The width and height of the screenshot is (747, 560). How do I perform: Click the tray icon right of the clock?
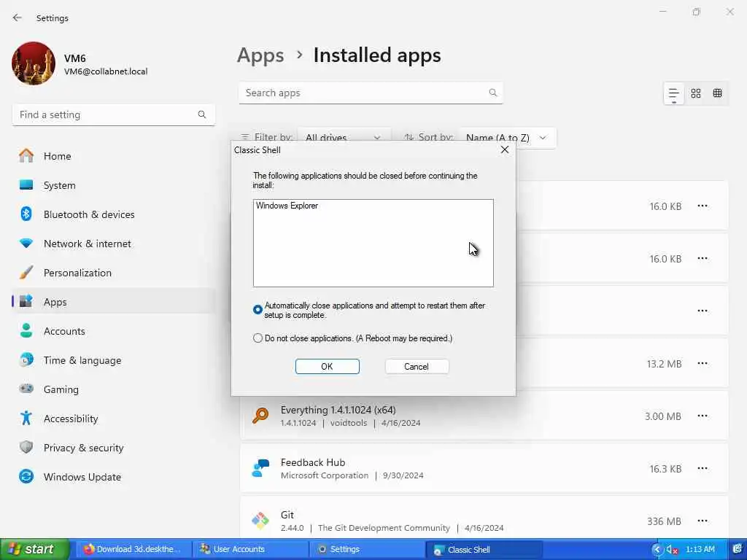(x=737, y=550)
